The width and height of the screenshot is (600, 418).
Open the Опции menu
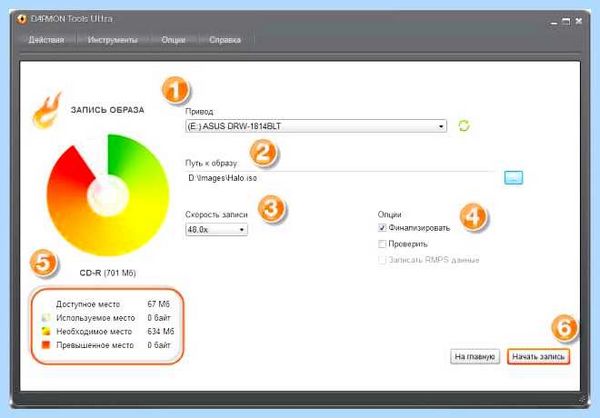tap(173, 40)
